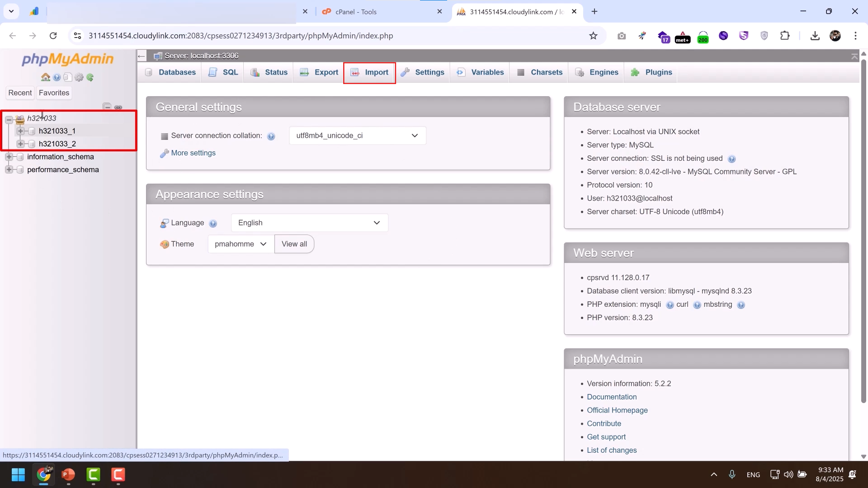
Task: Open navigation panel settings gear icon
Action: click(x=79, y=77)
